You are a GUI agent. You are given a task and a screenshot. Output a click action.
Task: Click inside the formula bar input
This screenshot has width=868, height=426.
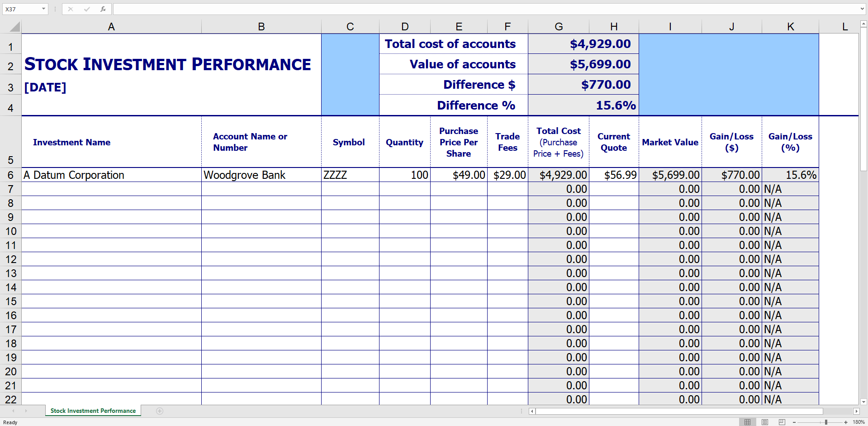486,9
